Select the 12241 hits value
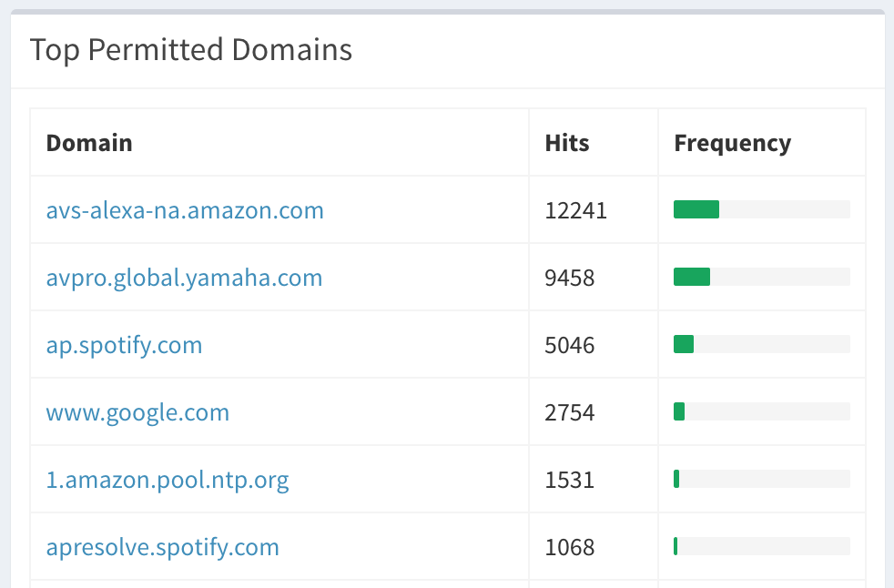 (x=576, y=210)
